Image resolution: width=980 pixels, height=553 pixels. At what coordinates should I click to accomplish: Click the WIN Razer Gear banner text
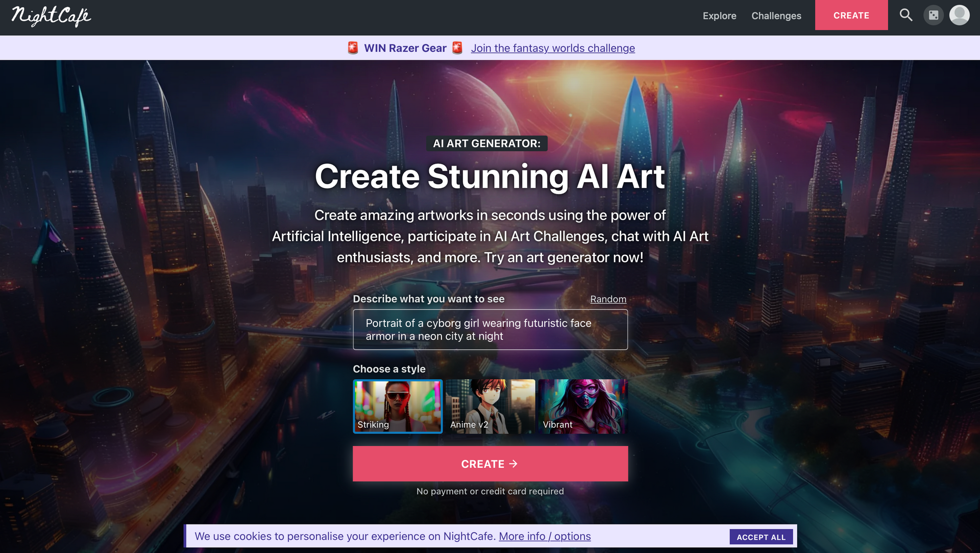pyautogui.click(x=405, y=48)
